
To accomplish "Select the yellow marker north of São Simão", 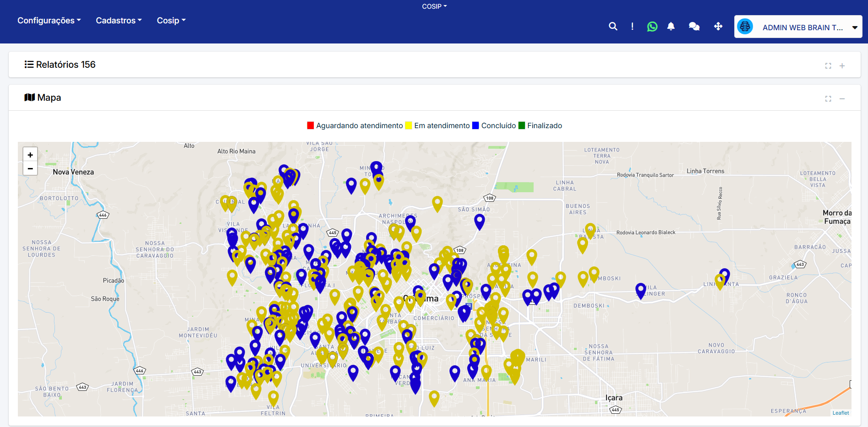I will point(437,204).
